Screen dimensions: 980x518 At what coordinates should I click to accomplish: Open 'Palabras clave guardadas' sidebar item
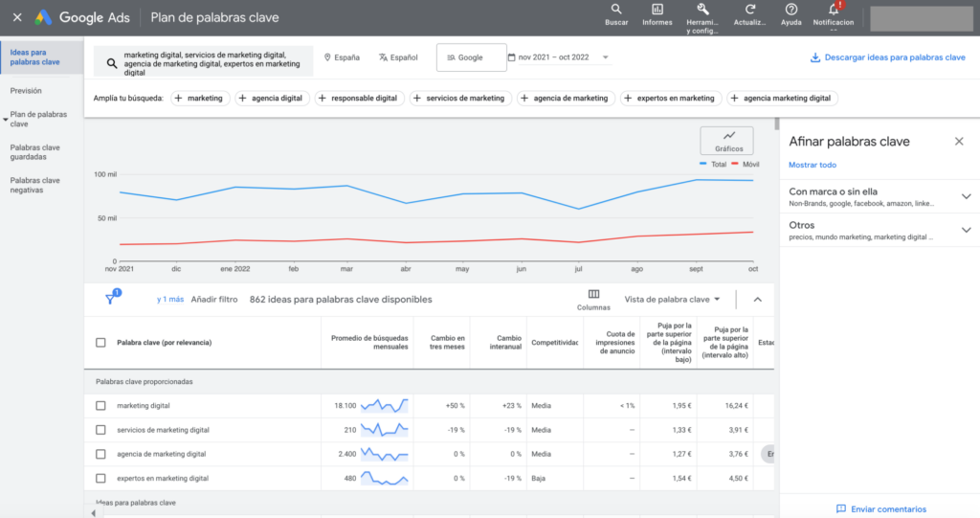35,152
